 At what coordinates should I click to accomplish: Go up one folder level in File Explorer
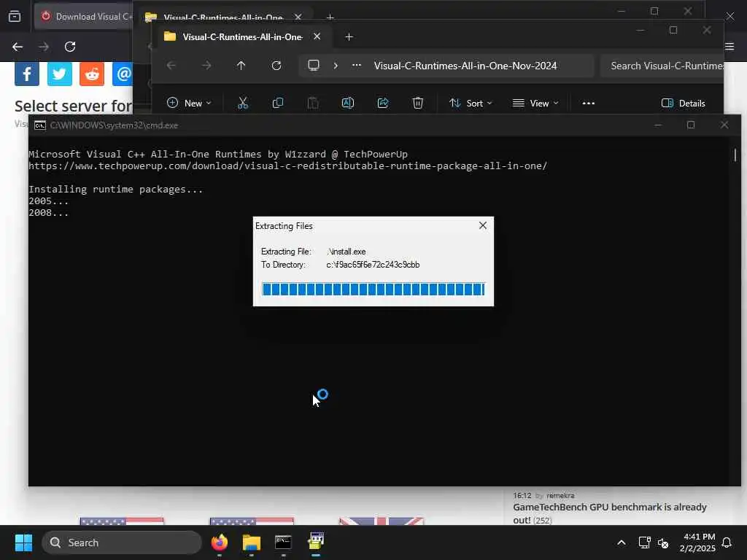click(241, 66)
